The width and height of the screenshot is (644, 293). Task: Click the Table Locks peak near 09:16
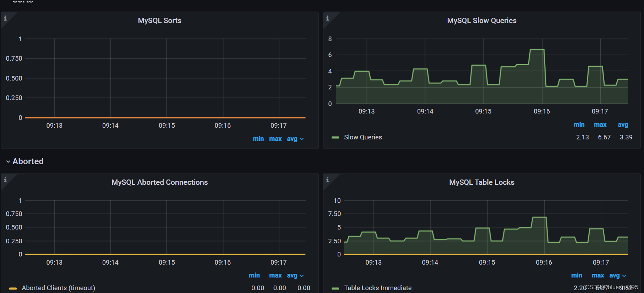pos(539,217)
